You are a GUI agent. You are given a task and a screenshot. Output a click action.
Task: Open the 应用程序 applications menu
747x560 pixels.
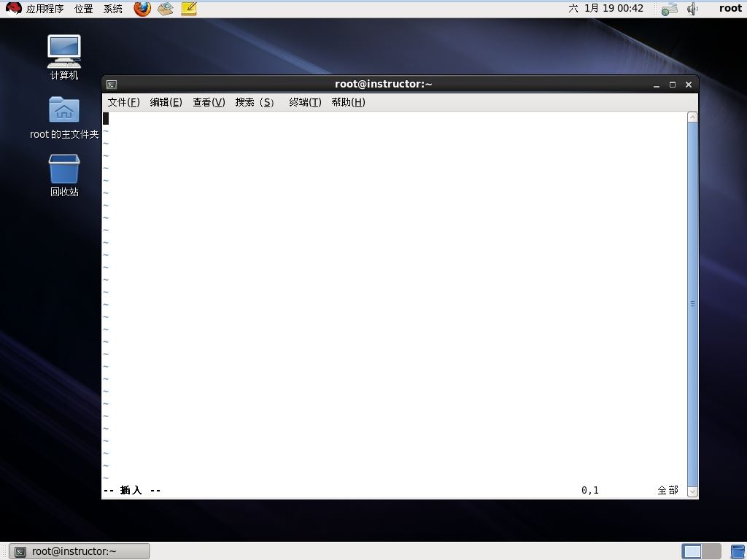[44, 9]
